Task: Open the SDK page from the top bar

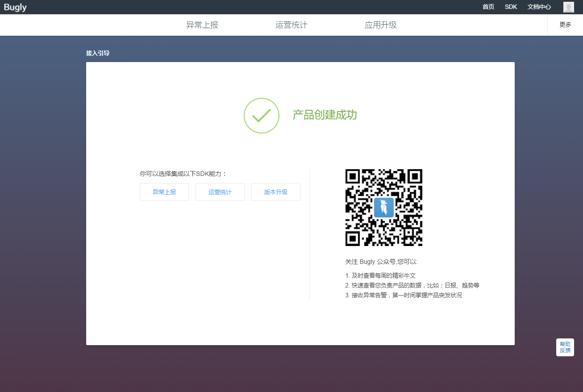Action: pyautogui.click(x=511, y=7)
